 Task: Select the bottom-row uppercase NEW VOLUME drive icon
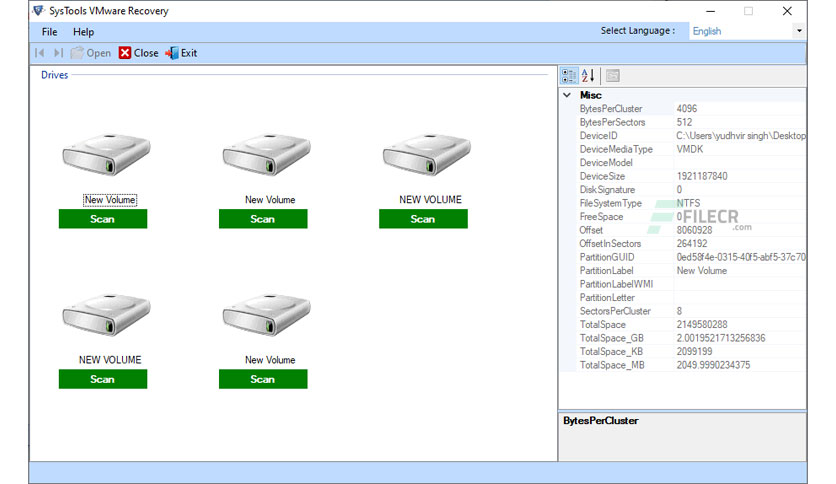point(107,314)
